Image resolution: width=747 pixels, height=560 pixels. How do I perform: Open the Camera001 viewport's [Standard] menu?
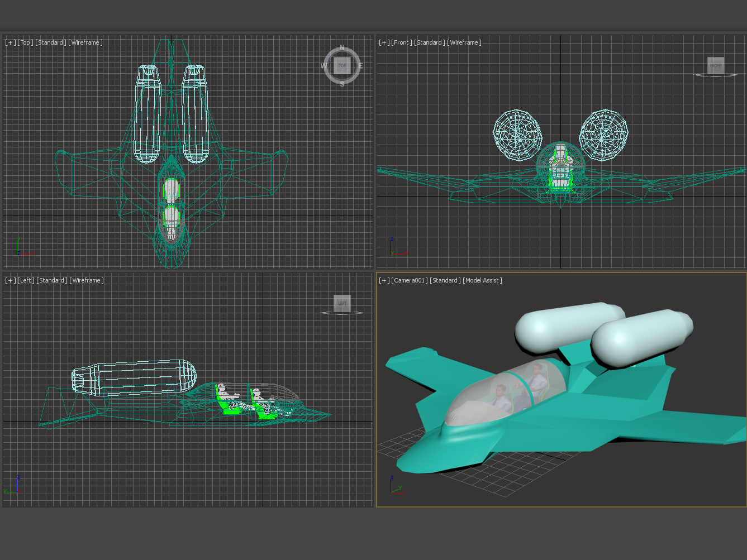pyautogui.click(x=445, y=280)
